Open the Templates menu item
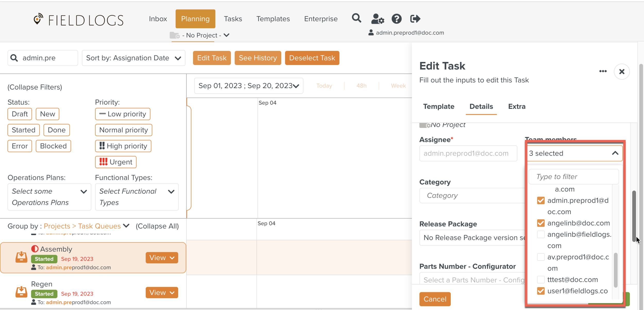The height and width of the screenshot is (310, 644). (273, 19)
